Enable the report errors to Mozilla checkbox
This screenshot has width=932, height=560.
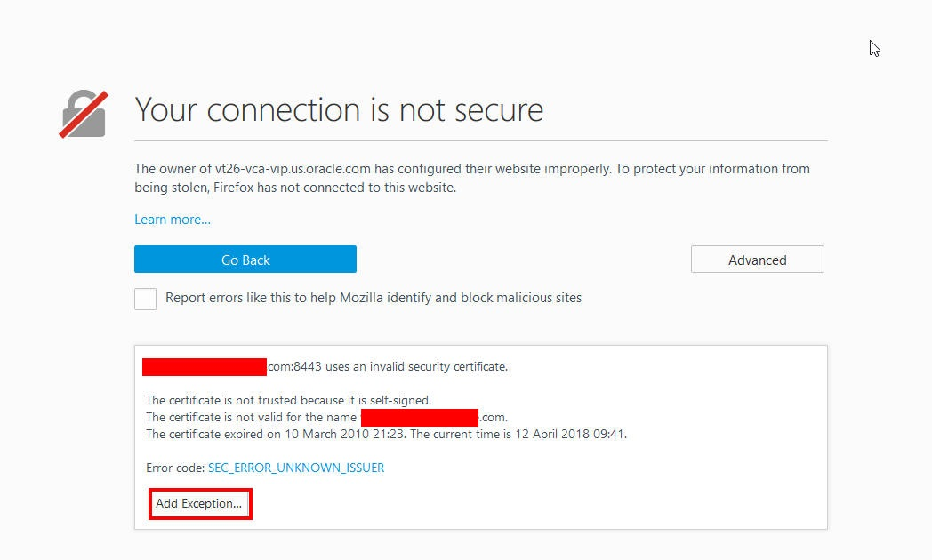click(x=145, y=299)
